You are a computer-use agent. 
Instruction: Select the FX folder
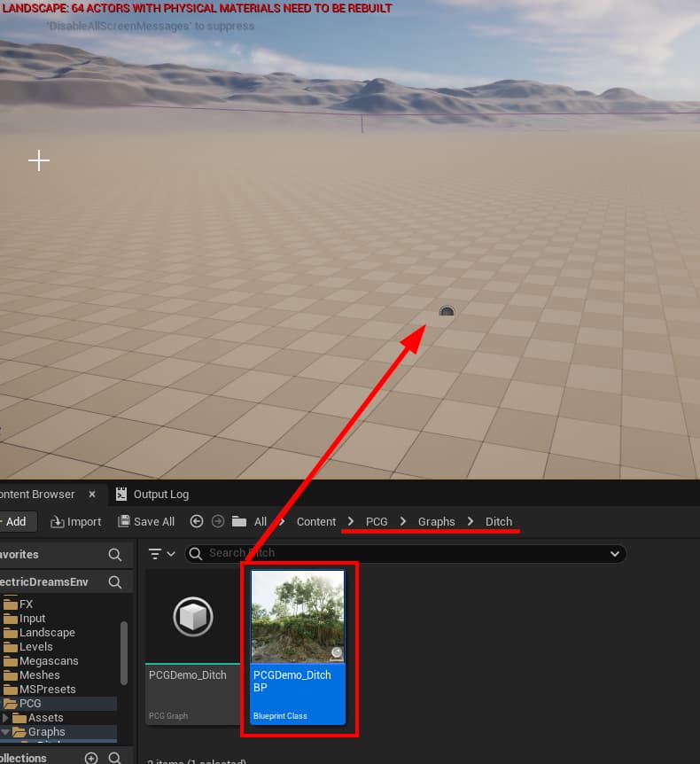(26, 604)
